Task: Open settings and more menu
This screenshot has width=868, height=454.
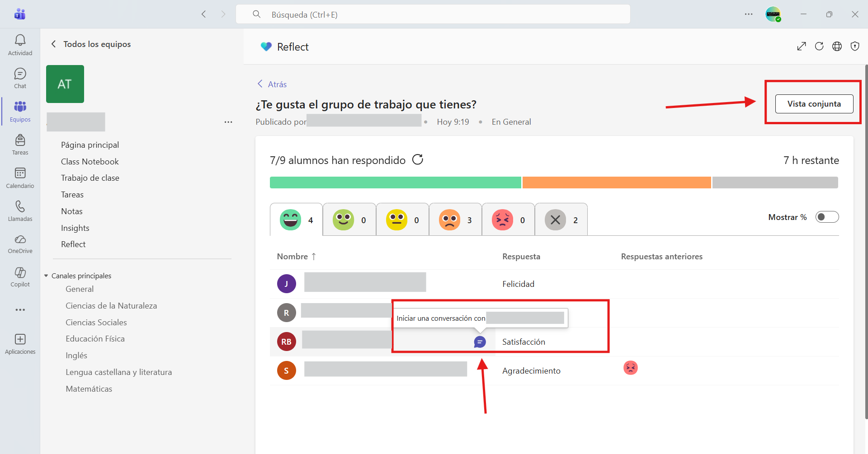Action: tap(749, 14)
